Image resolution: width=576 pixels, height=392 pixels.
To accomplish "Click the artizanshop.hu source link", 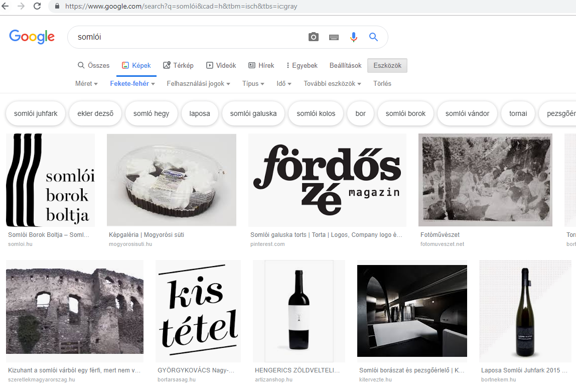I will pyautogui.click(x=273, y=379).
